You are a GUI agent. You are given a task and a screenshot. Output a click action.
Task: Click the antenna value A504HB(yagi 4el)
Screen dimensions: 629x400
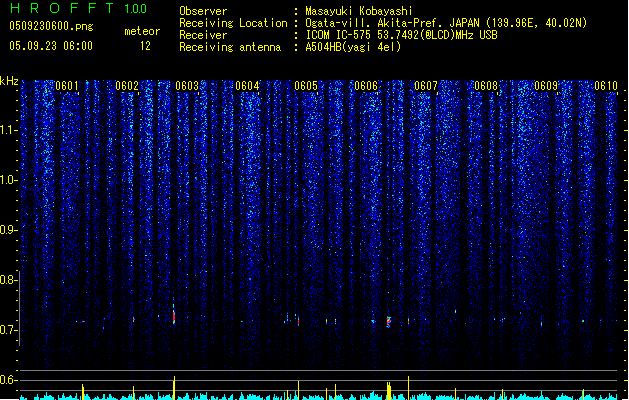tap(353, 47)
